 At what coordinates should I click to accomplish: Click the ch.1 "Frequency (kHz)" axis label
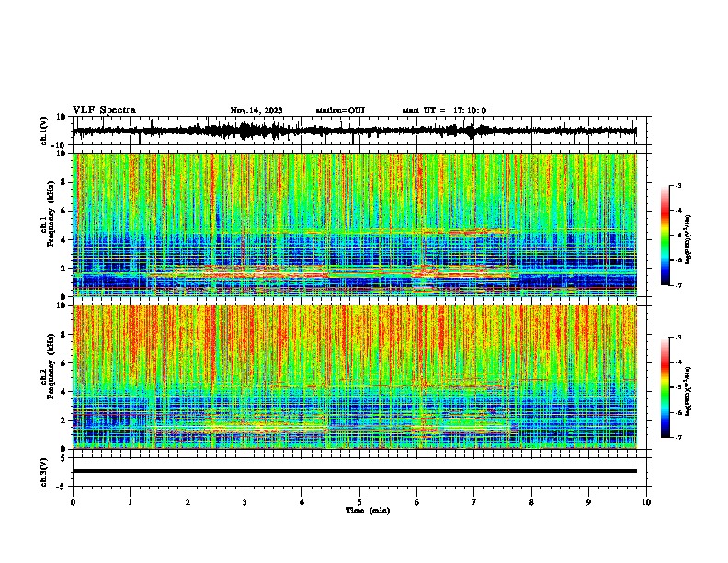click(x=51, y=213)
